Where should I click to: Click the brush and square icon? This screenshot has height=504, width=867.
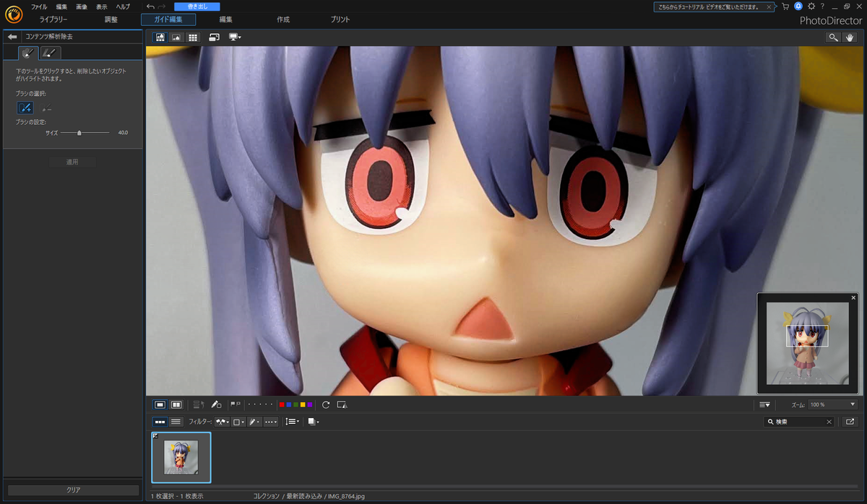216,404
